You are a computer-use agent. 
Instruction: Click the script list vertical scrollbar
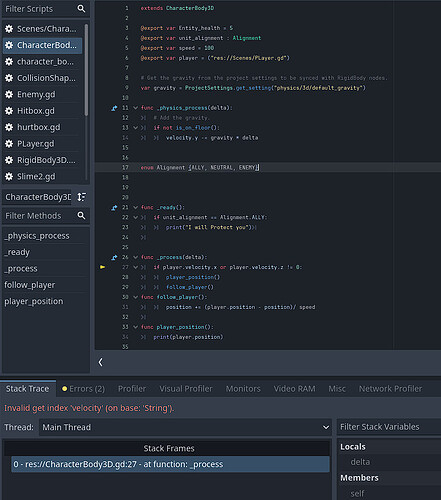click(x=87, y=70)
